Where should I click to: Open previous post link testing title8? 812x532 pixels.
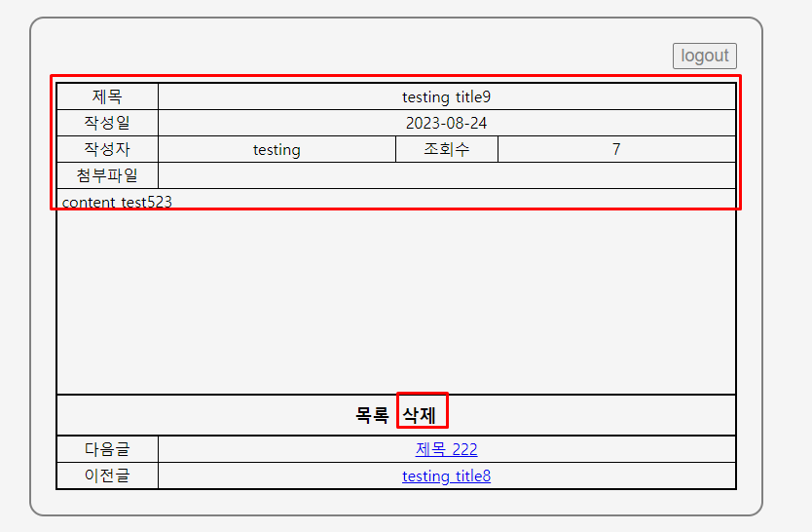tap(446, 475)
